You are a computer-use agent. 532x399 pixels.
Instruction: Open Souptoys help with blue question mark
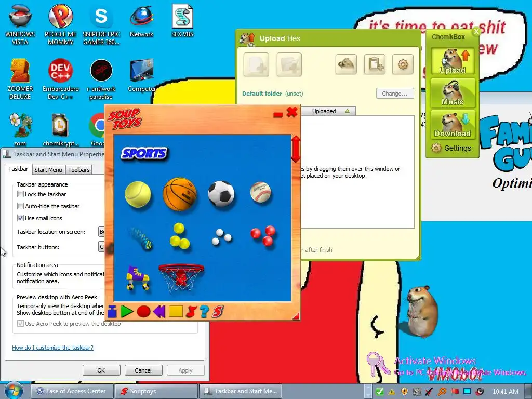tap(204, 312)
